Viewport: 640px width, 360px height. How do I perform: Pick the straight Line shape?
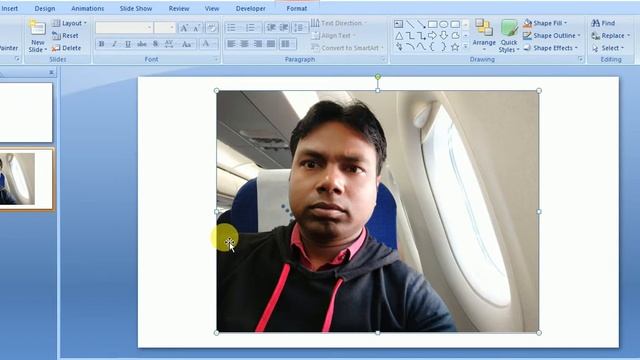[x=410, y=24]
